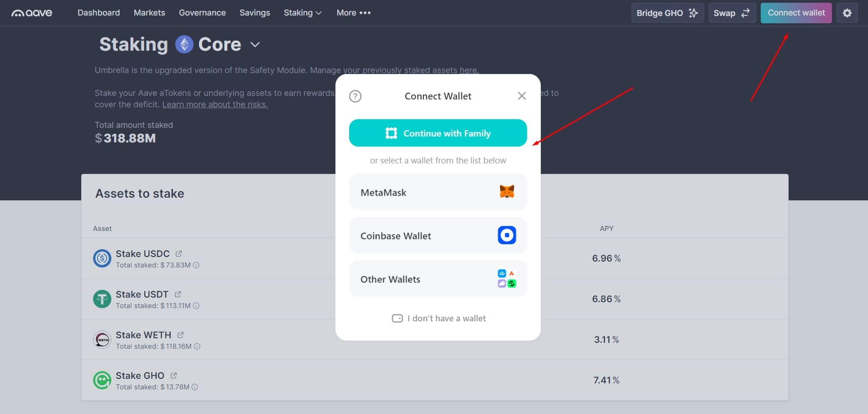This screenshot has width=868, height=414.
Task: Click the Connect wallet button
Action: (x=796, y=13)
